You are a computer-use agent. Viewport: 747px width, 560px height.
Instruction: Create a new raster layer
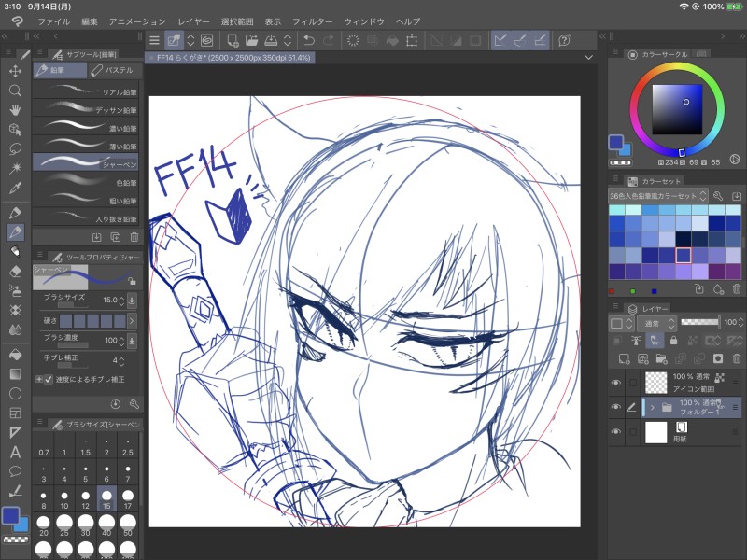tap(624, 358)
